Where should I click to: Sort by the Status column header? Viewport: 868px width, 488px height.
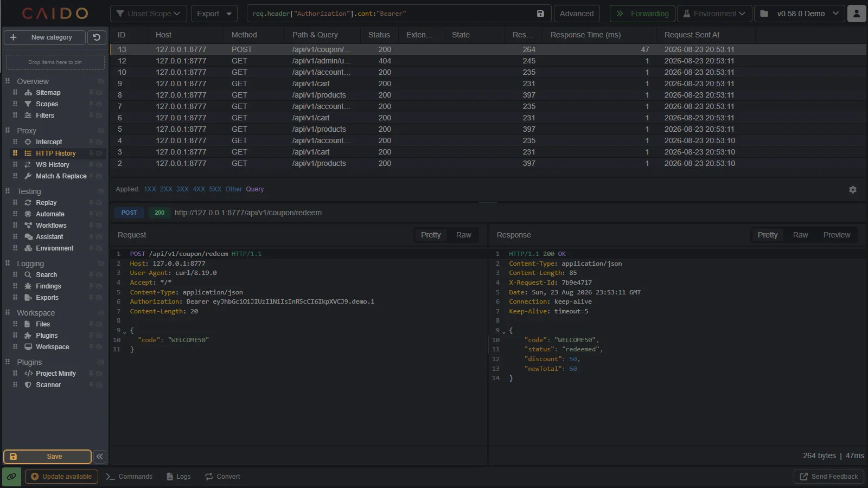(x=379, y=35)
